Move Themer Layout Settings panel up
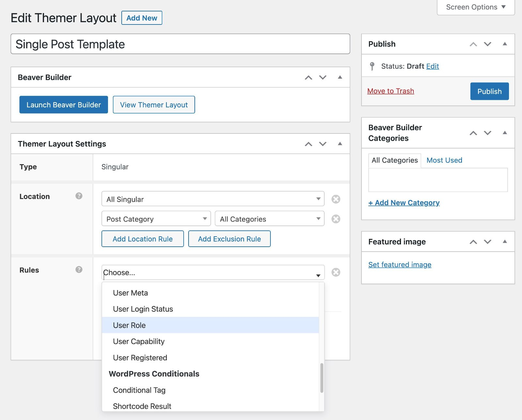 coord(308,144)
